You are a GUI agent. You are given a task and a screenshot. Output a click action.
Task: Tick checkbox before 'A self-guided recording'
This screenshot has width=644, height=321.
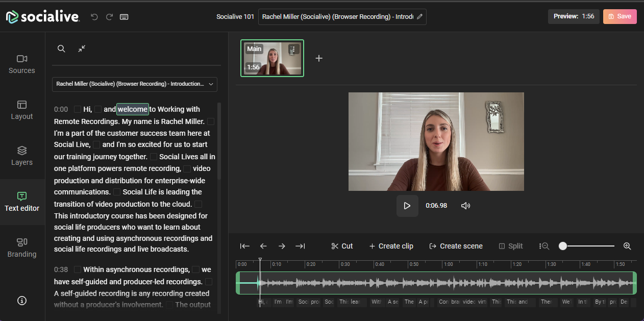click(x=209, y=282)
